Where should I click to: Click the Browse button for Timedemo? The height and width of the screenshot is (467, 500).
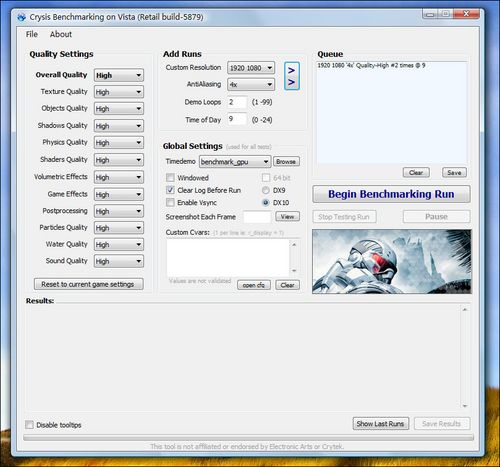[x=286, y=162]
